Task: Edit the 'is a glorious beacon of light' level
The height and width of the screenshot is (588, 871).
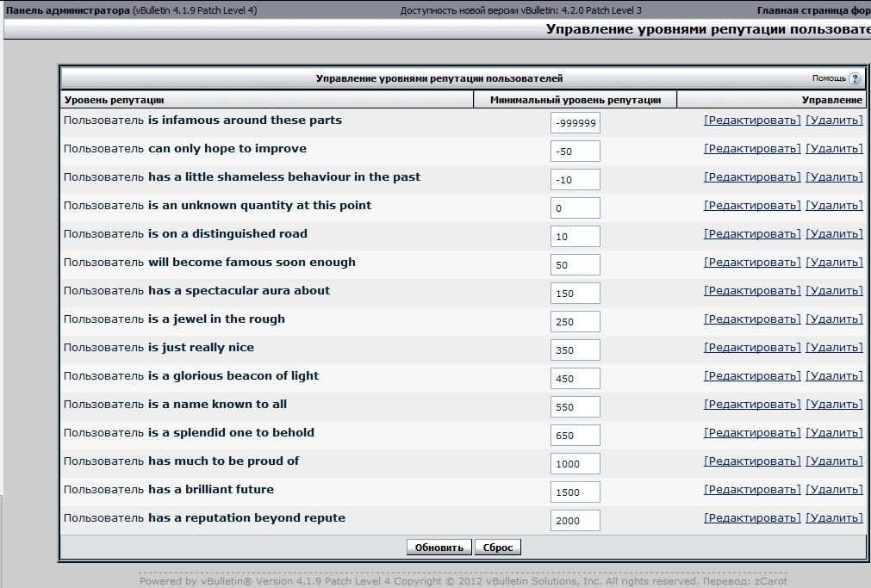Action: 751,376
